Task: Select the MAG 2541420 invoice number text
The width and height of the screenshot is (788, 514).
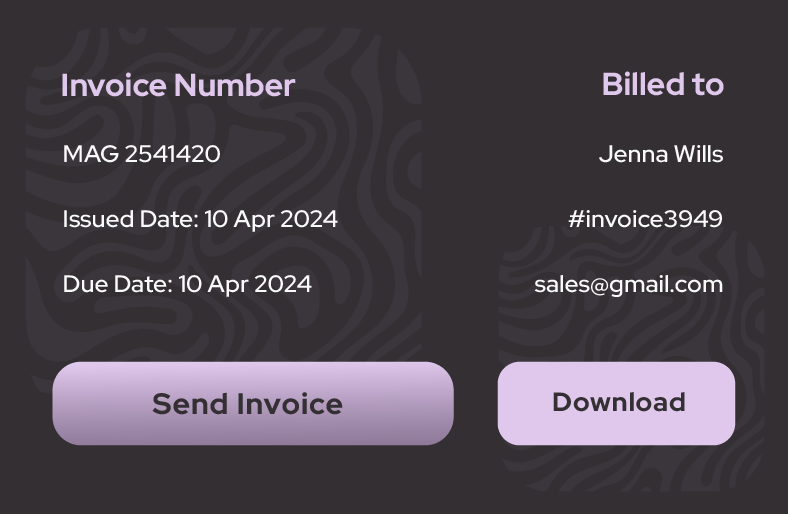Action: click(141, 154)
